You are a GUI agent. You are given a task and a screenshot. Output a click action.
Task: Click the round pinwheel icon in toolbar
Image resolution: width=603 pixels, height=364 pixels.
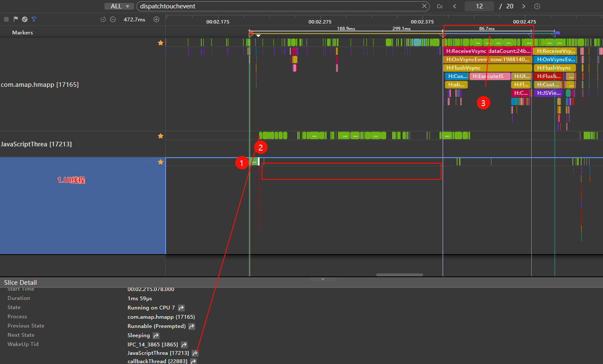tap(25, 19)
